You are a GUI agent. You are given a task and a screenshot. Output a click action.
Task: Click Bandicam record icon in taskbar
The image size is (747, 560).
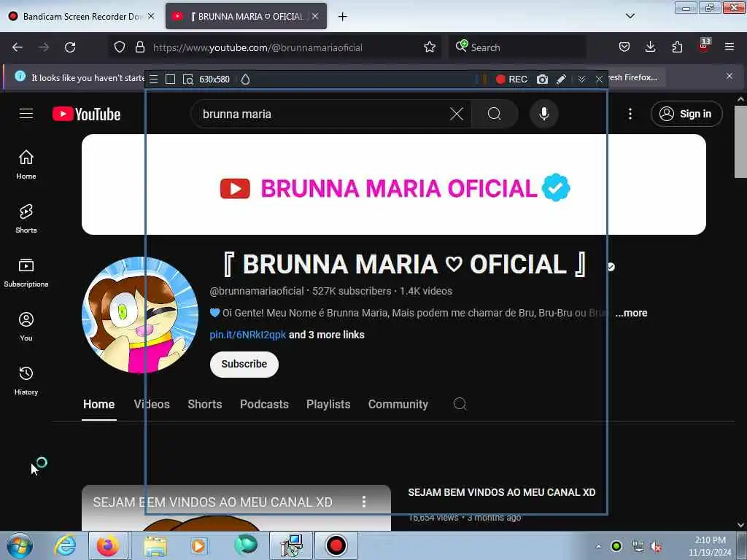[x=336, y=545]
